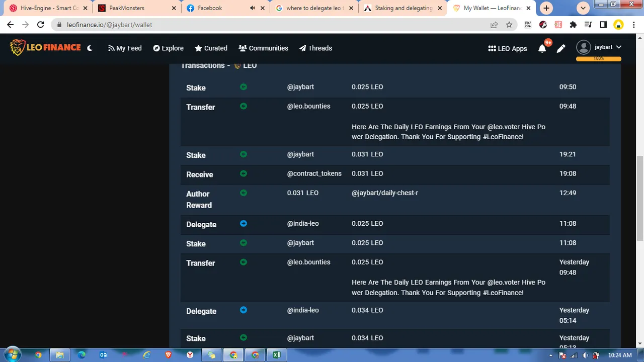
Task: Open Yandex browser from the taskbar
Action: click(190, 355)
